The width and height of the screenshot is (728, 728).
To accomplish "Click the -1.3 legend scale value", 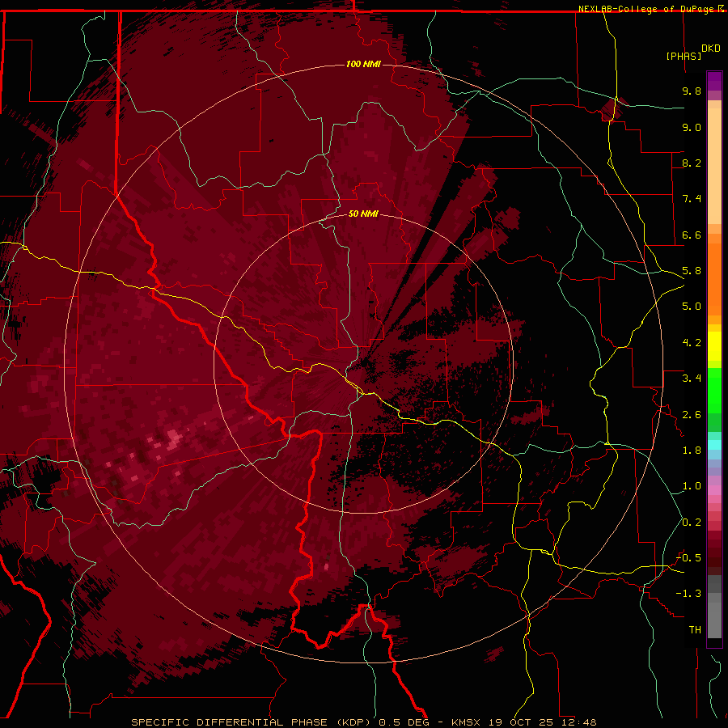I will 688,594.
